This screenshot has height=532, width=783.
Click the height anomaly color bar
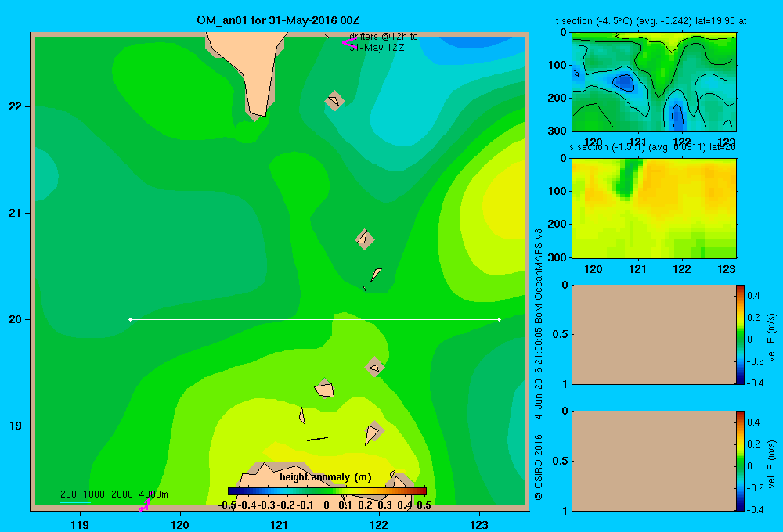pyautogui.click(x=327, y=491)
